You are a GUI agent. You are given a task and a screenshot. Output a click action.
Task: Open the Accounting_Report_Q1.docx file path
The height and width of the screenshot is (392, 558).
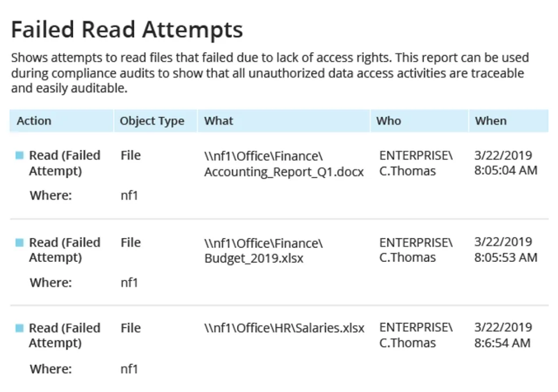pos(284,164)
